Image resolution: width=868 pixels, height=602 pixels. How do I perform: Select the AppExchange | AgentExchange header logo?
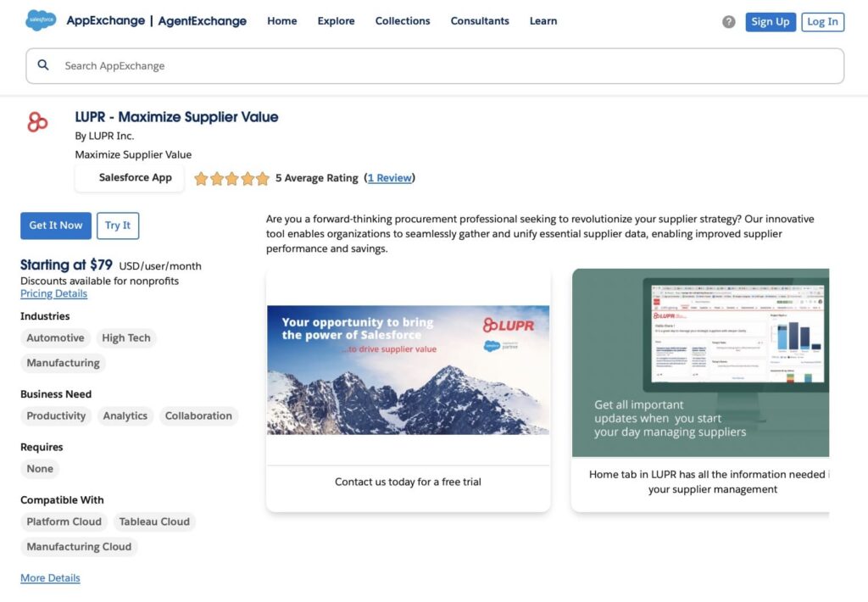(157, 20)
